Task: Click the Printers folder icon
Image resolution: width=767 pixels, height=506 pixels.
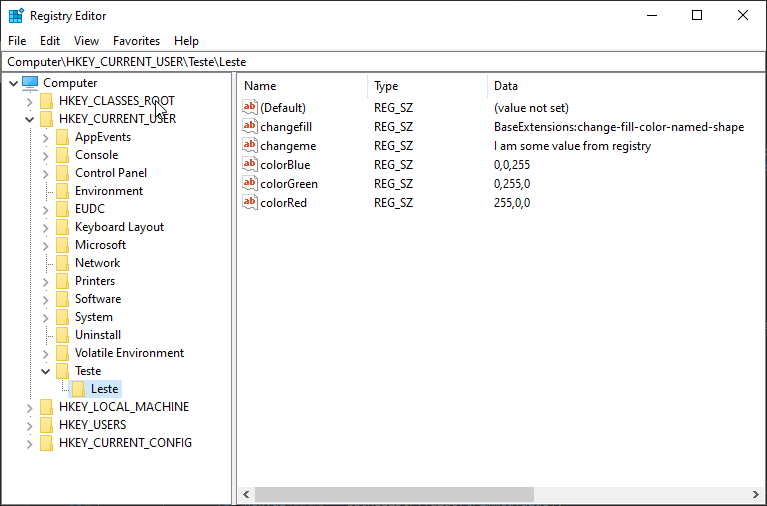Action: pyautogui.click(x=63, y=281)
